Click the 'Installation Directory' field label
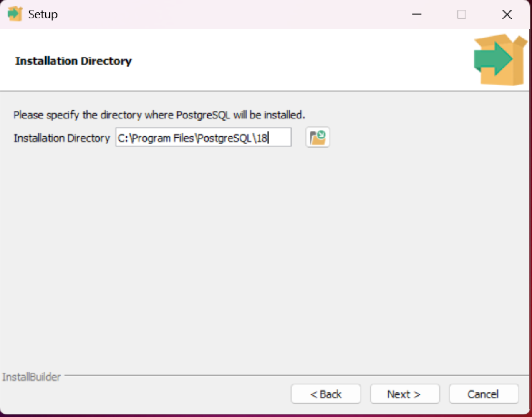The width and height of the screenshot is (532, 417). [x=62, y=138]
